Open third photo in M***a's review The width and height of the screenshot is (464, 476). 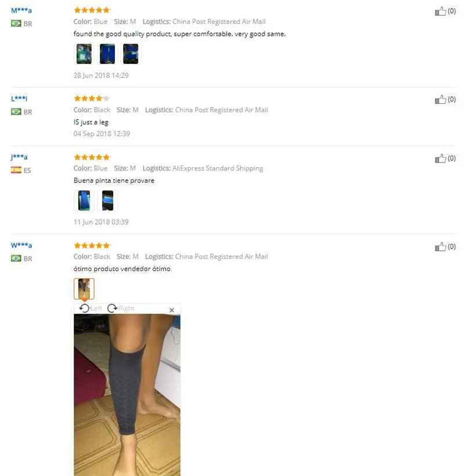pos(130,54)
